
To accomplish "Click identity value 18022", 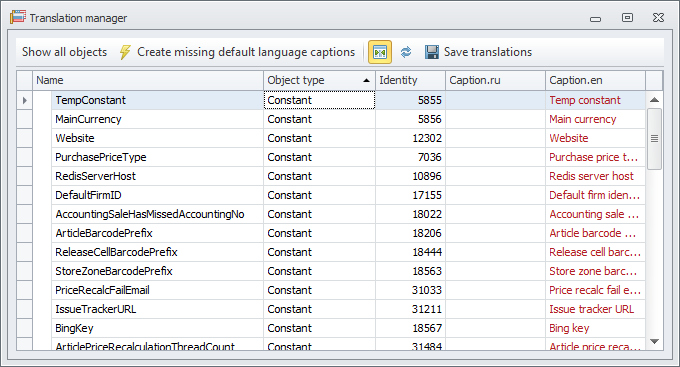I will click(427, 214).
